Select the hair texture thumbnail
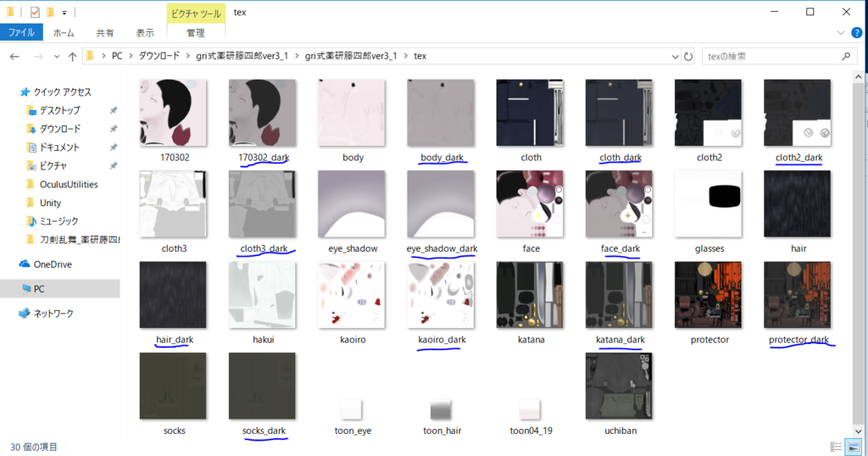 pyautogui.click(x=798, y=204)
